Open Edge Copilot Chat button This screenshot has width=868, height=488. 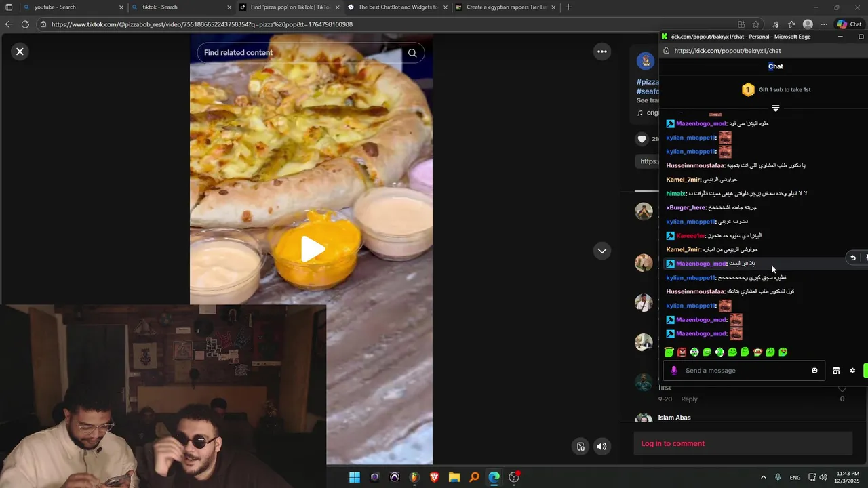pos(849,24)
